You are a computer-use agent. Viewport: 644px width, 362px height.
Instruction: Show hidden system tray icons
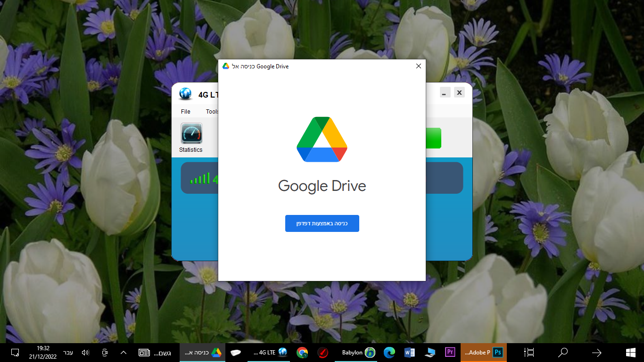pyautogui.click(x=124, y=353)
